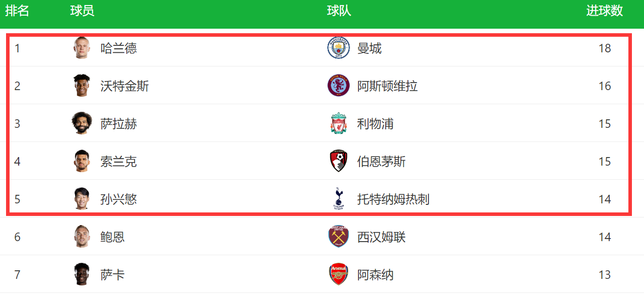Open team name 托特纳姆热刺
The image size is (644, 298).
(x=394, y=199)
